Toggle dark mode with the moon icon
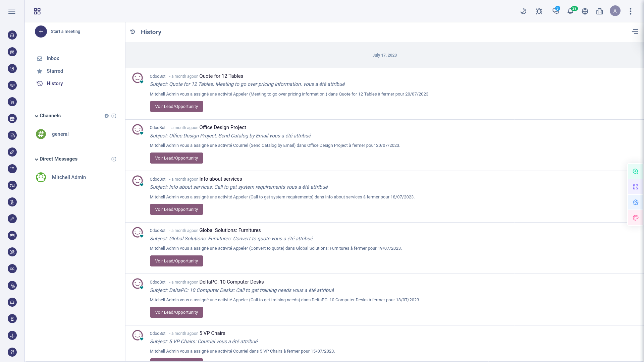The height and width of the screenshot is (362, 644). (x=523, y=11)
